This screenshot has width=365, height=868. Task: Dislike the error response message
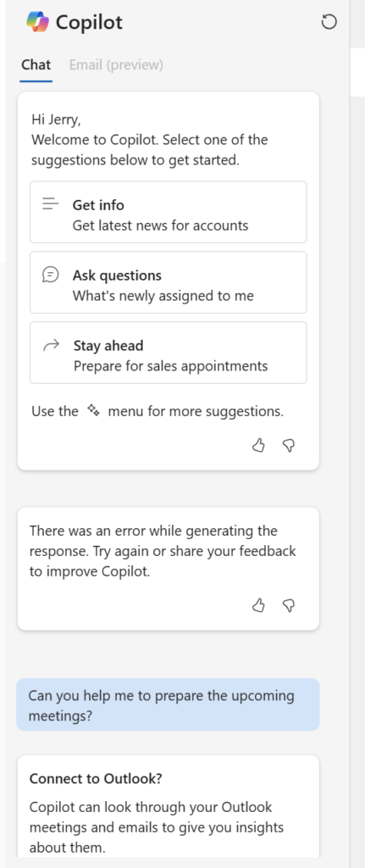[x=289, y=605]
